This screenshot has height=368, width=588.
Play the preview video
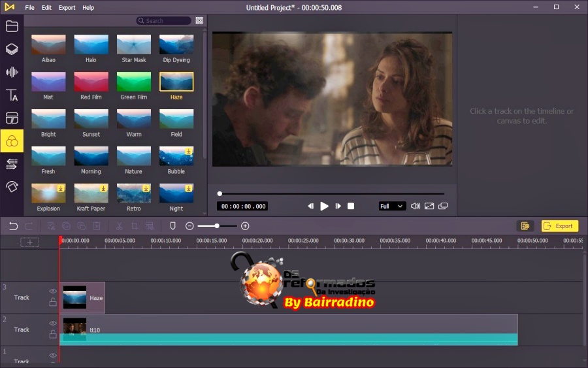(x=324, y=206)
